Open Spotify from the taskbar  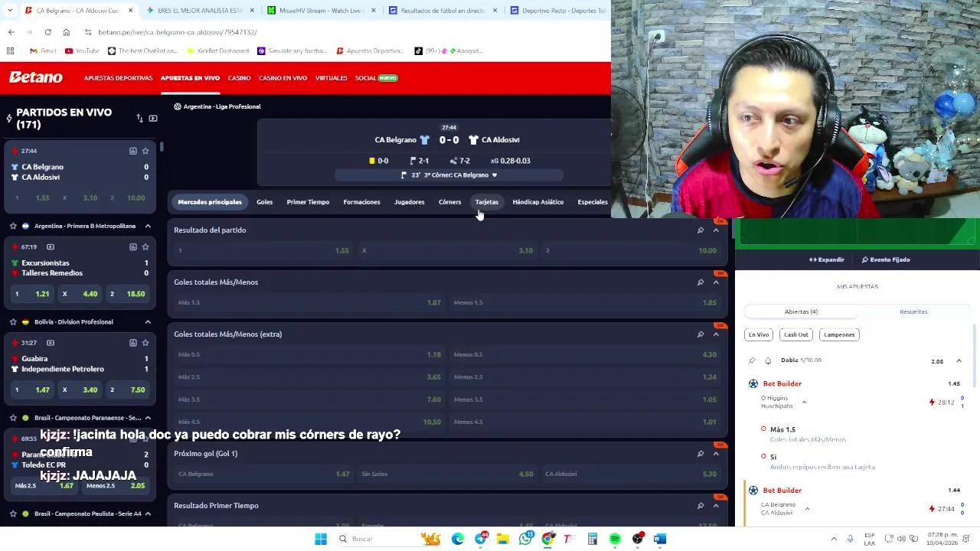pos(615,539)
